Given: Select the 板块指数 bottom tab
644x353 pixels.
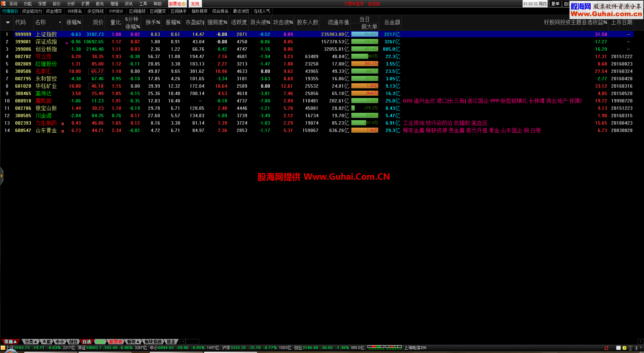Looking at the screenshot, I should pos(153,342).
